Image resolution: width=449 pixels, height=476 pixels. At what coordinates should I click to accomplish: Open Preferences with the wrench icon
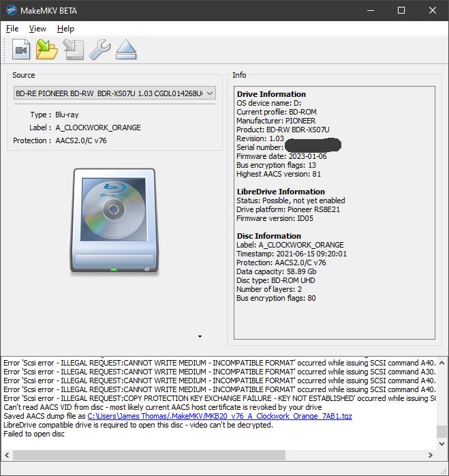(99, 50)
